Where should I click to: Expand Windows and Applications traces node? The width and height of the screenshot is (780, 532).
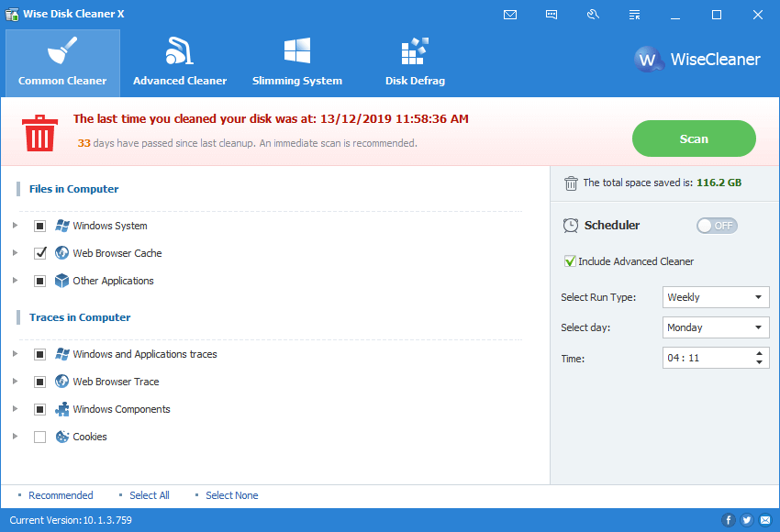[x=15, y=354]
